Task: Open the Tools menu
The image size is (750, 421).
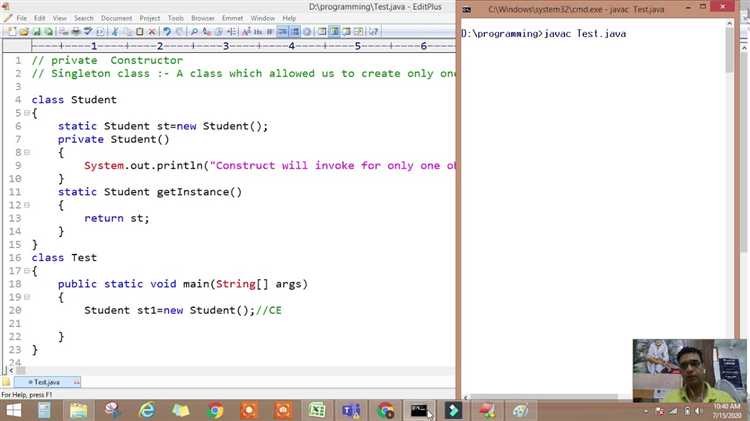Action: click(176, 18)
